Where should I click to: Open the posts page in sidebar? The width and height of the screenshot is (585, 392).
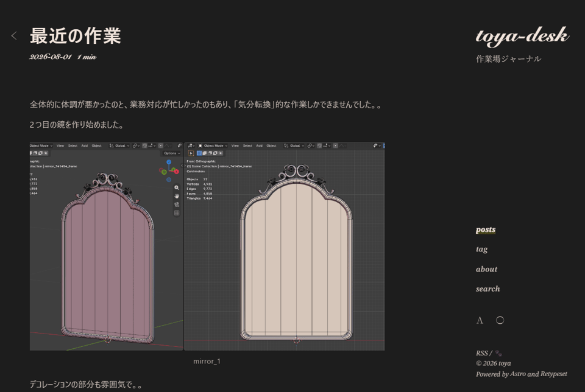click(x=486, y=229)
